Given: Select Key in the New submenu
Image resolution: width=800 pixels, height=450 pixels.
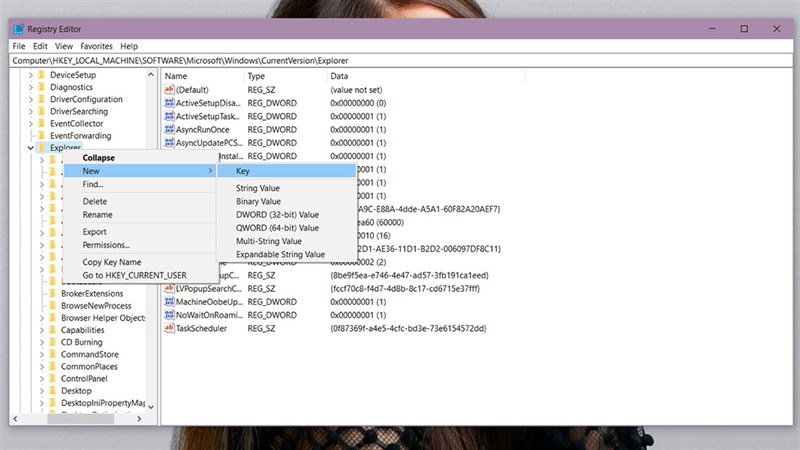Looking at the screenshot, I should click(287, 171).
